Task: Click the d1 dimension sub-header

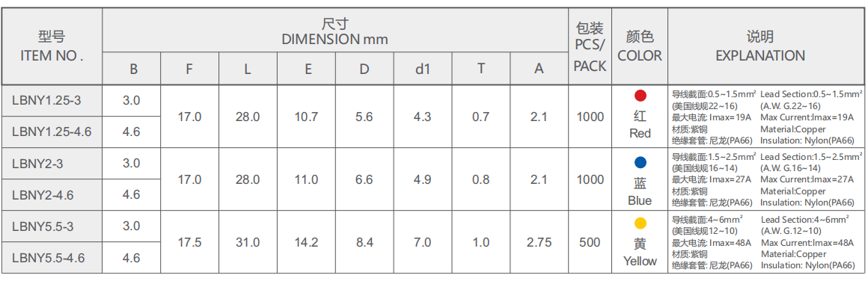Action: (422, 70)
